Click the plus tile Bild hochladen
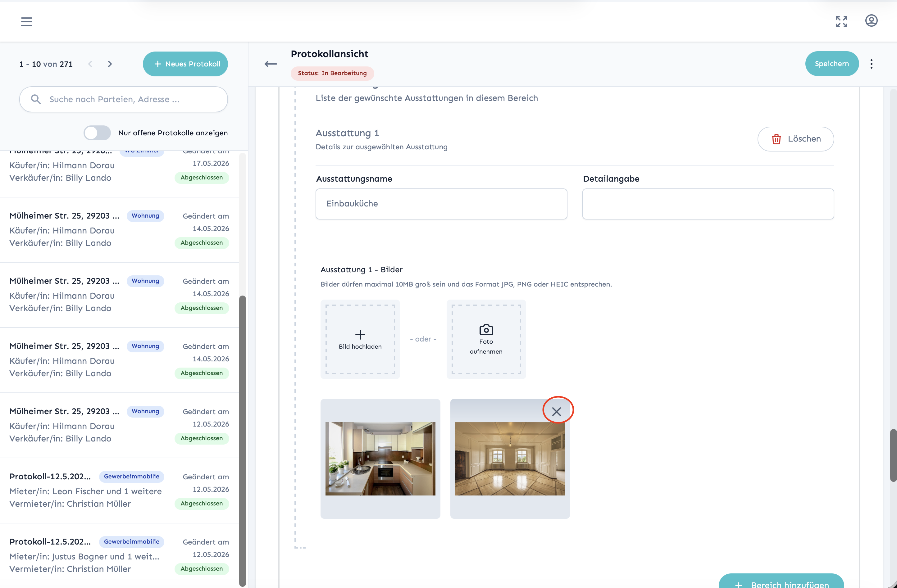The image size is (897, 588). coord(360,339)
